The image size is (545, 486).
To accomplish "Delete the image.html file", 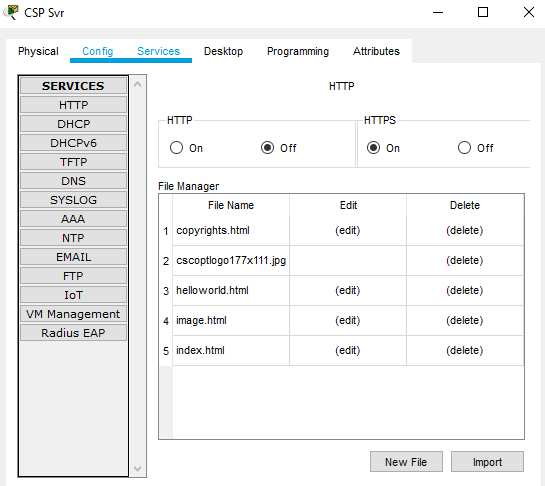I will pyautogui.click(x=465, y=320).
